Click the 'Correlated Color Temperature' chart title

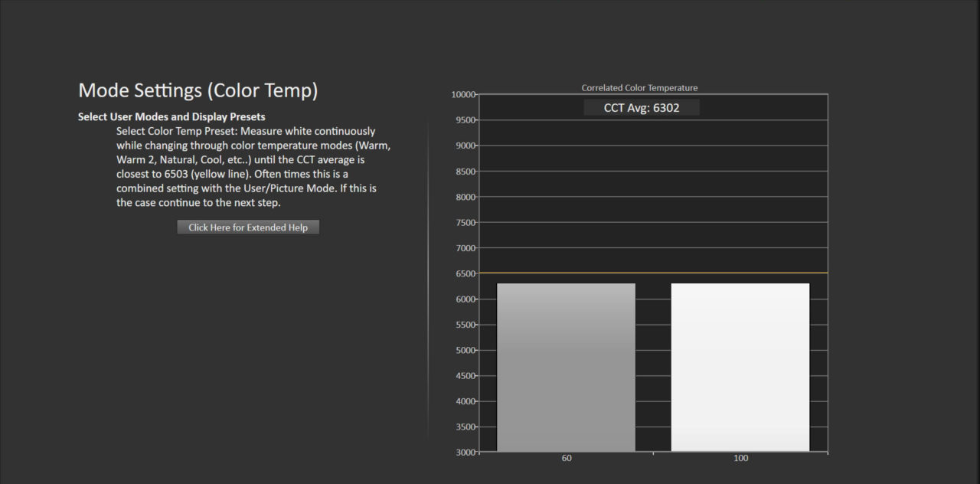click(x=639, y=88)
